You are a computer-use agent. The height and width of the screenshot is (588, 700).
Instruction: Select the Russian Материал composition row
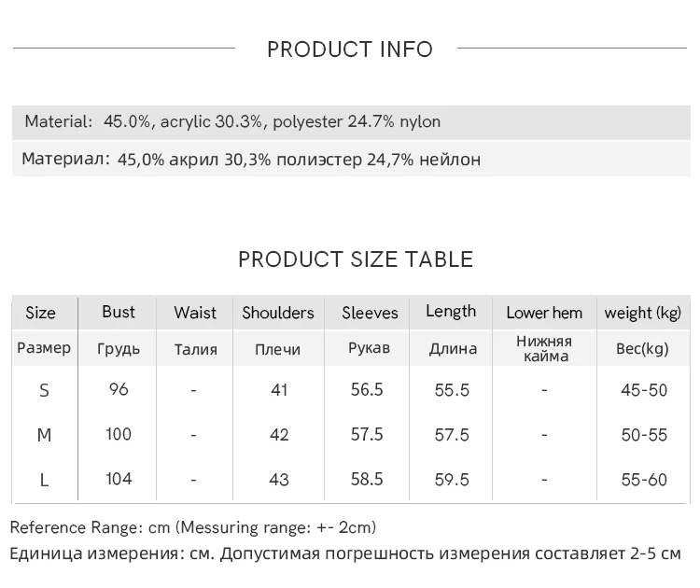coord(251,160)
